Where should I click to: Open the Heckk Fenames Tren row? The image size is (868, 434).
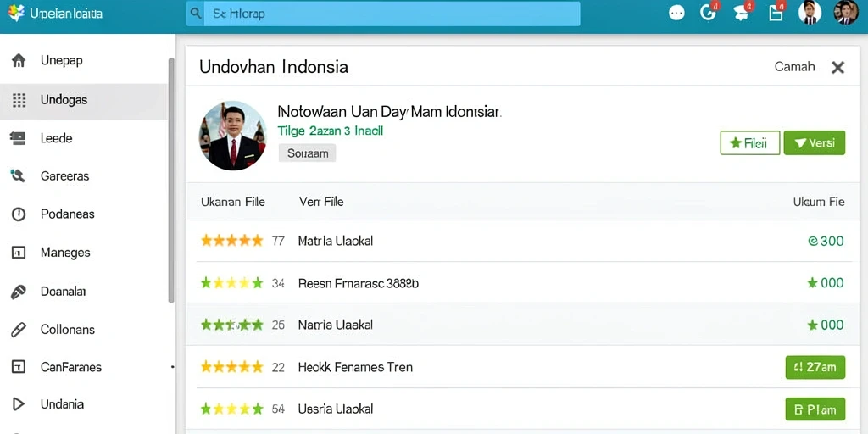[x=521, y=367]
